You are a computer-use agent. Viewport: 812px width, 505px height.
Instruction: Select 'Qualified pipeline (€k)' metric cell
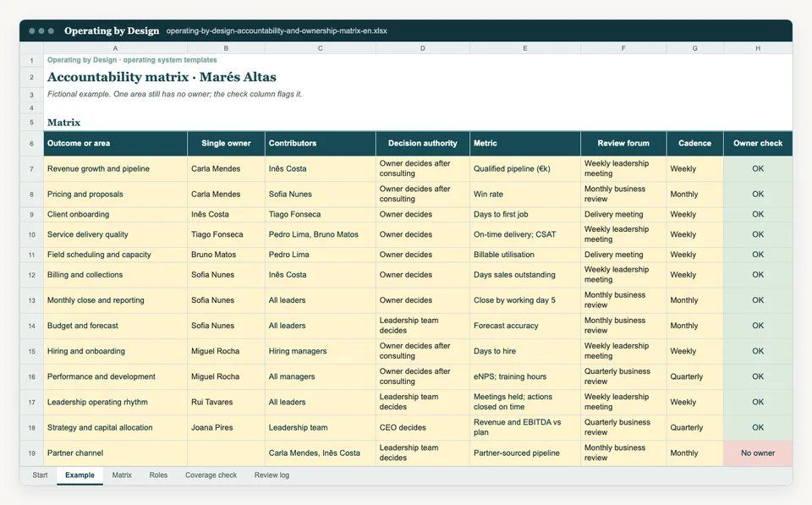tap(525, 169)
